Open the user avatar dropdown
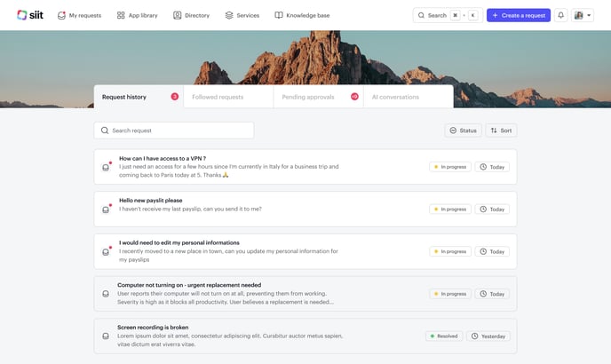The image size is (611, 364). coord(583,15)
